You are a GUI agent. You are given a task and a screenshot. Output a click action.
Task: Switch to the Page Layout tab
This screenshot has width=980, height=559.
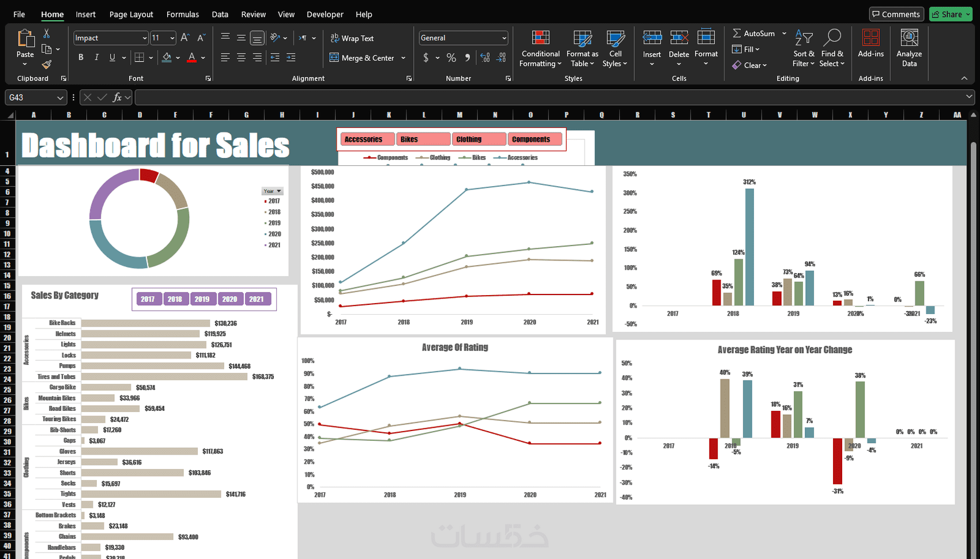coord(131,14)
